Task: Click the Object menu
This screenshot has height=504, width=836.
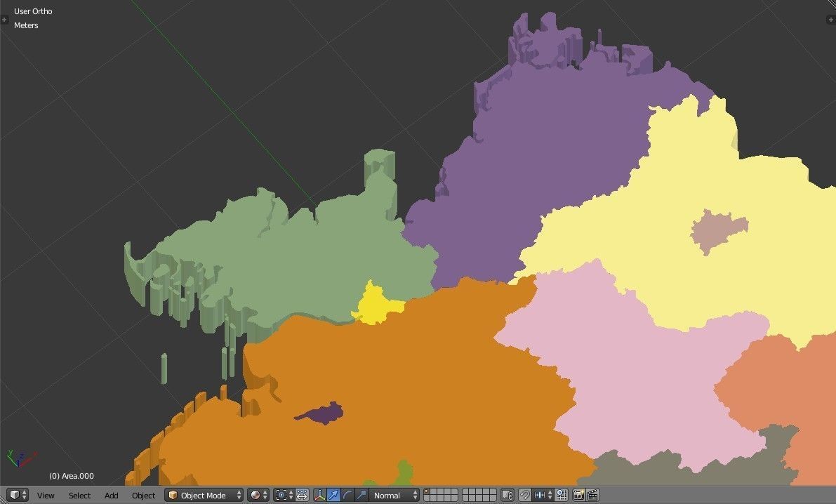Action: point(143,496)
